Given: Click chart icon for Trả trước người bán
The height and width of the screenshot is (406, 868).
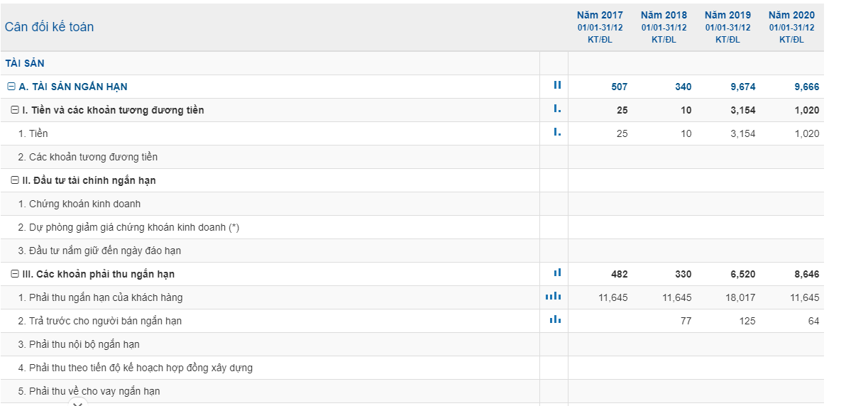Looking at the screenshot, I should click(555, 319).
